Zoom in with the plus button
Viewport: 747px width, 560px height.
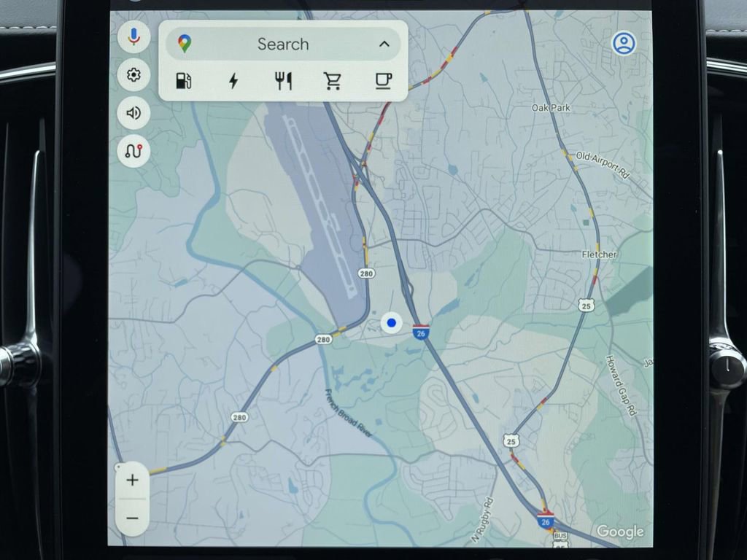click(x=132, y=480)
